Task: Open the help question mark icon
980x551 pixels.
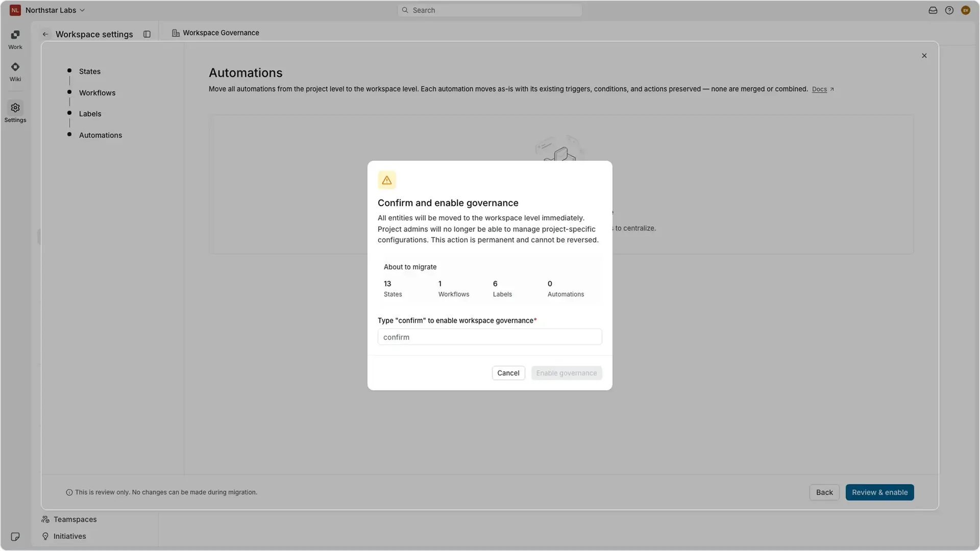Action: click(949, 10)
